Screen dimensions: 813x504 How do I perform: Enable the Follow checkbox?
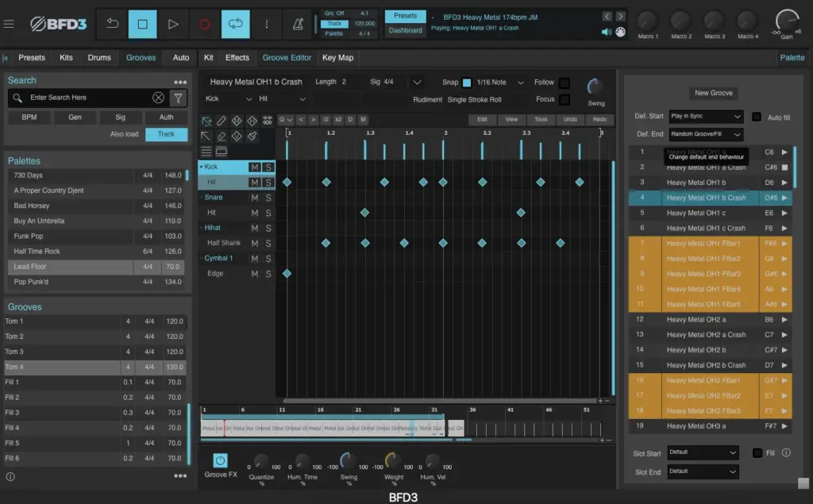(564, 83)
